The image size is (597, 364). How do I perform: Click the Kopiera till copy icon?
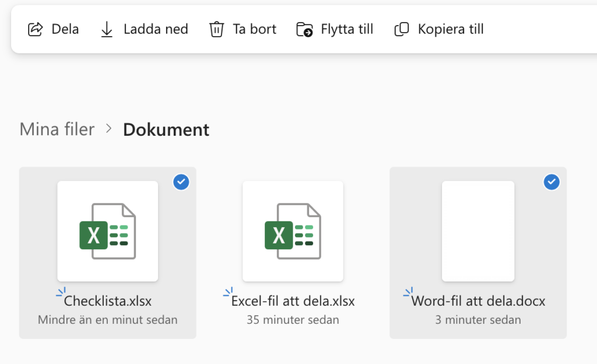coord(401,29)
